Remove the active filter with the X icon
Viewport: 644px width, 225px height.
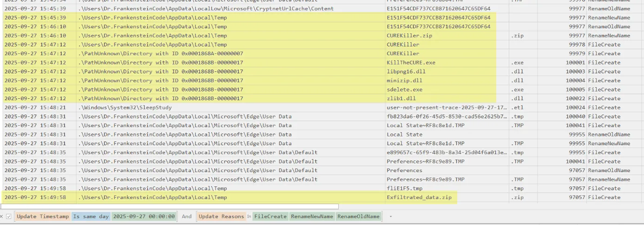[x=2, y=217]
